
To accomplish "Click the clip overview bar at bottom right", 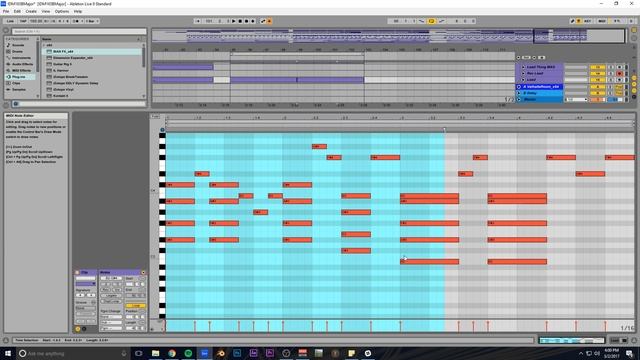I will point(571,340).
